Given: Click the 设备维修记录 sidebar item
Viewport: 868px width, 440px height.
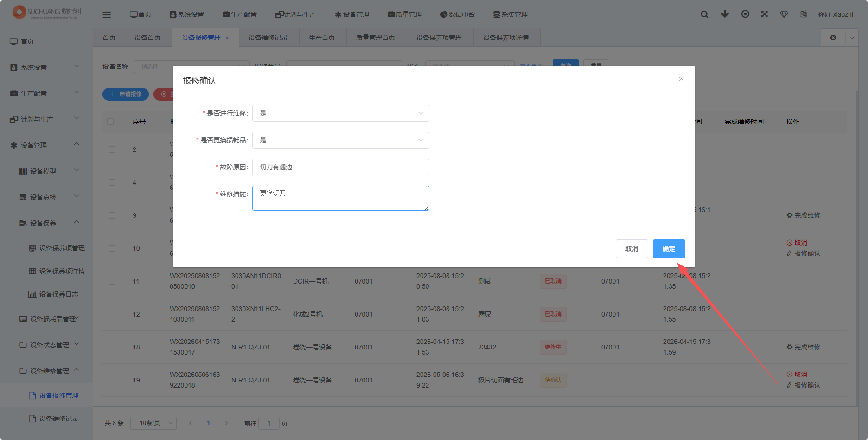Looking at the screenshot, I should tap(46, 419).
